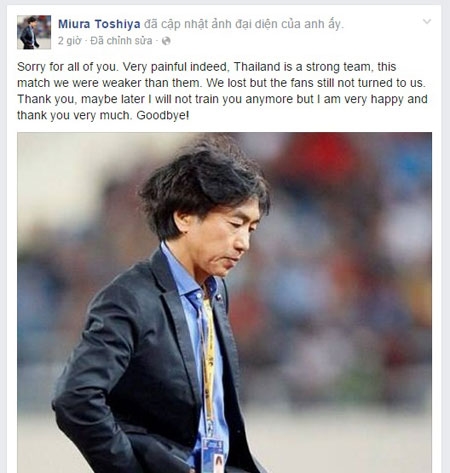Click "Goodbye!" at the end of post

163,115
